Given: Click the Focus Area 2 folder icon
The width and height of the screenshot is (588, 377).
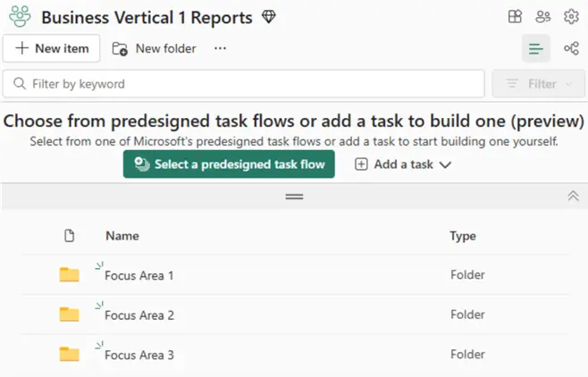Looking at the screenshot, I should point(69,314).
